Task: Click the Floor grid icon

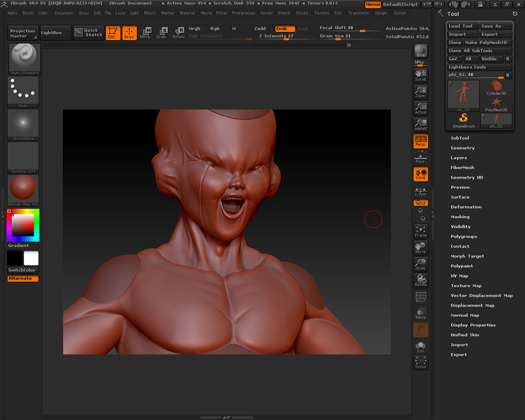Action: click(420, 159)
